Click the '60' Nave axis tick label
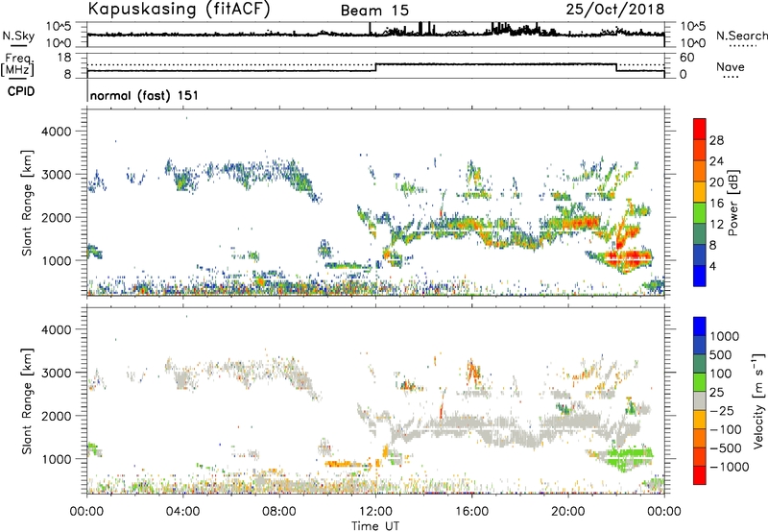This screenshot has width=768, height=532. [x=687, y=58]
